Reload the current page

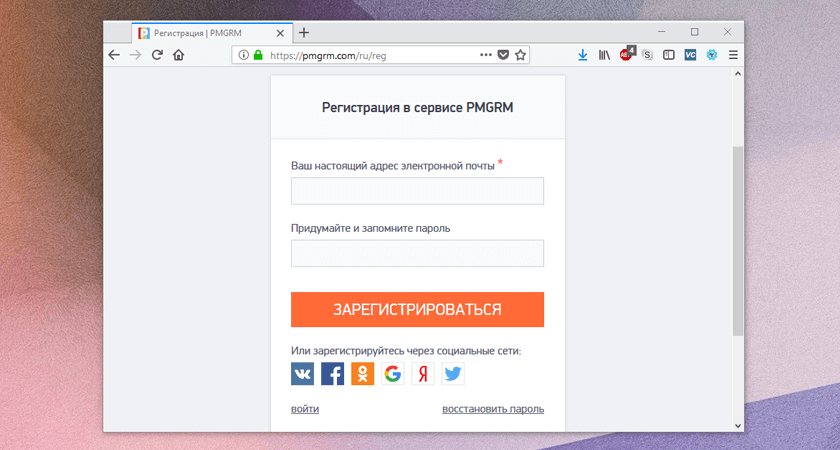(157, 55)
